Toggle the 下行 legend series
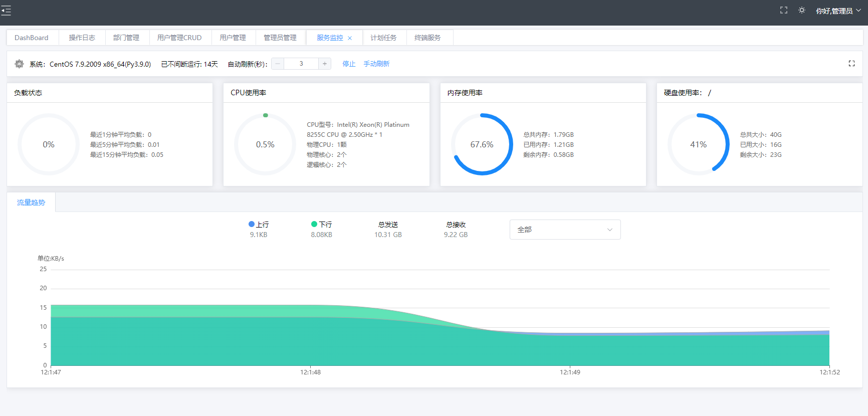Screen dimensions: 868x416 (x=321, y=225)
